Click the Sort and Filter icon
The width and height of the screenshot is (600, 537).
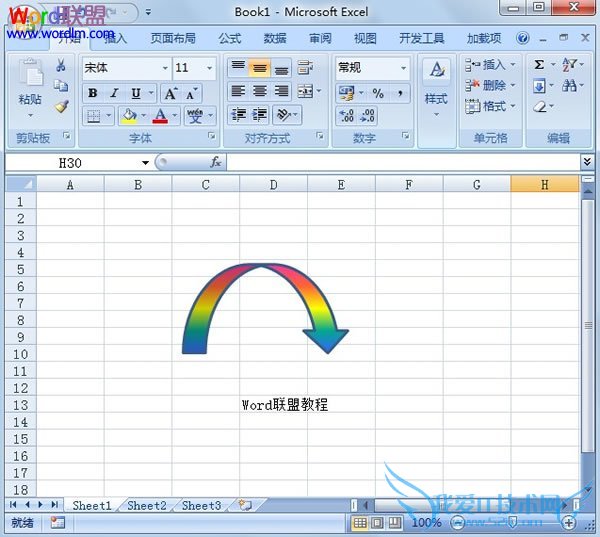pyautogui.click(x=569, y=65)
